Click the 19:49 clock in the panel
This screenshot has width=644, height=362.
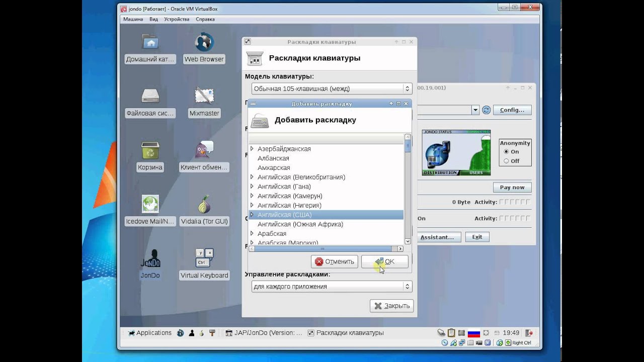tap(511, 333)
